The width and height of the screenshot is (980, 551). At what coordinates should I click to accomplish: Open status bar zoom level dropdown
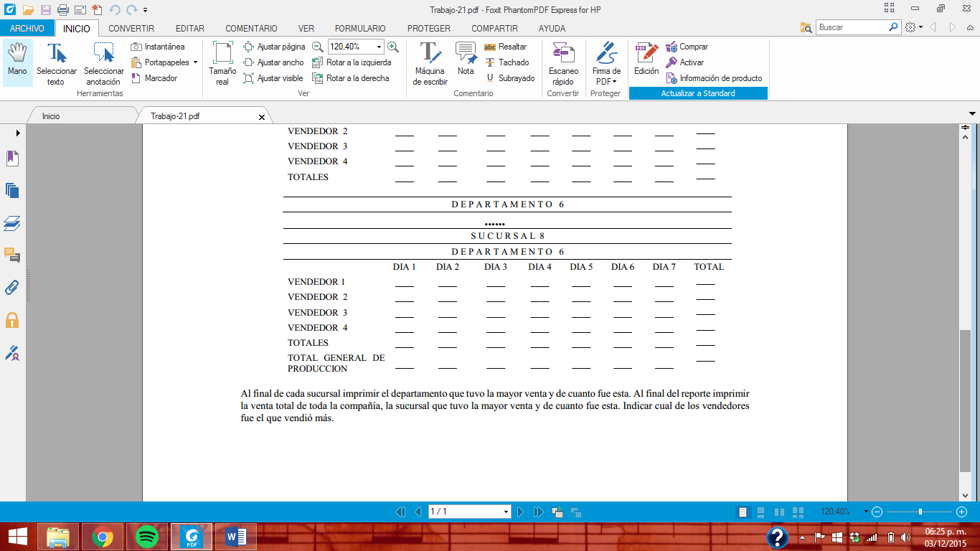(866, 512)
